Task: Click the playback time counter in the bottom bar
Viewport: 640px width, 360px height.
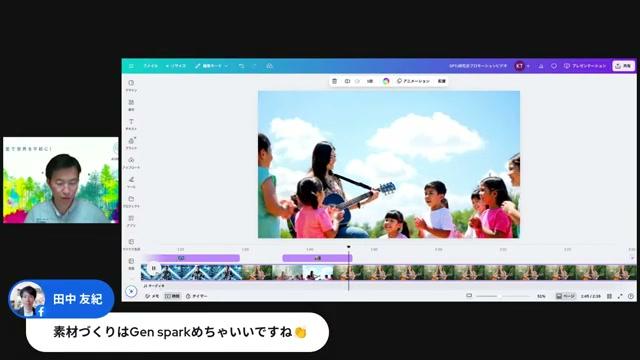Action: coord(591,296)
